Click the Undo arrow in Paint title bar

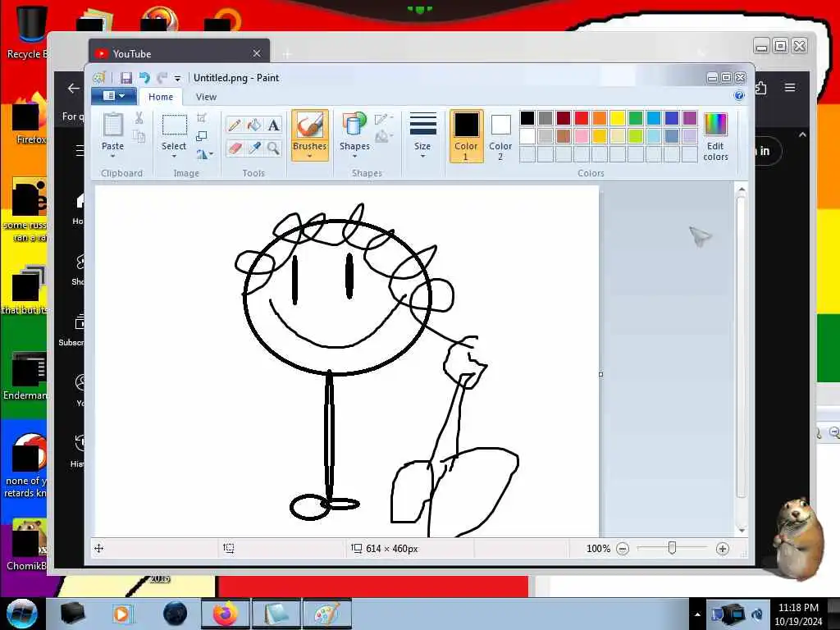click(144, 78)
